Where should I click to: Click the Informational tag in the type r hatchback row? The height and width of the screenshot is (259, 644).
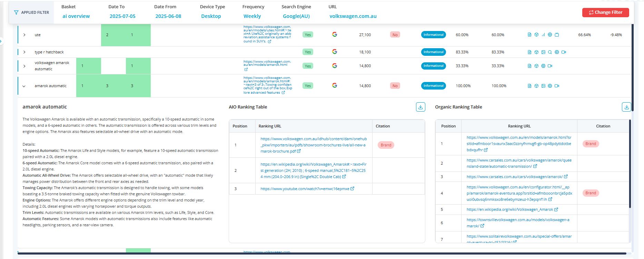pyautogui.click(x=434, y=52)
